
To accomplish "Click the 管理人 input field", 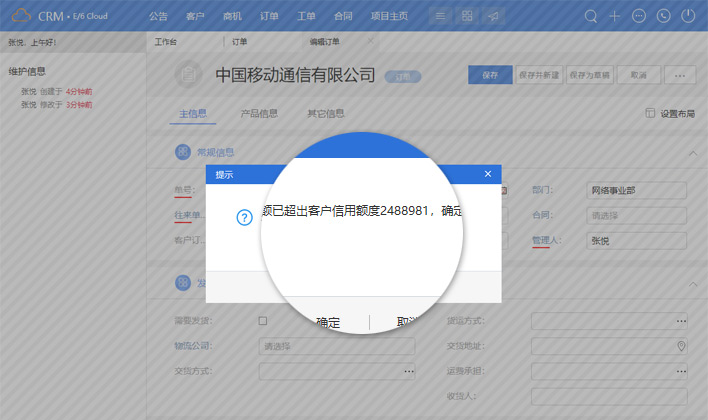I will point(635,240).
